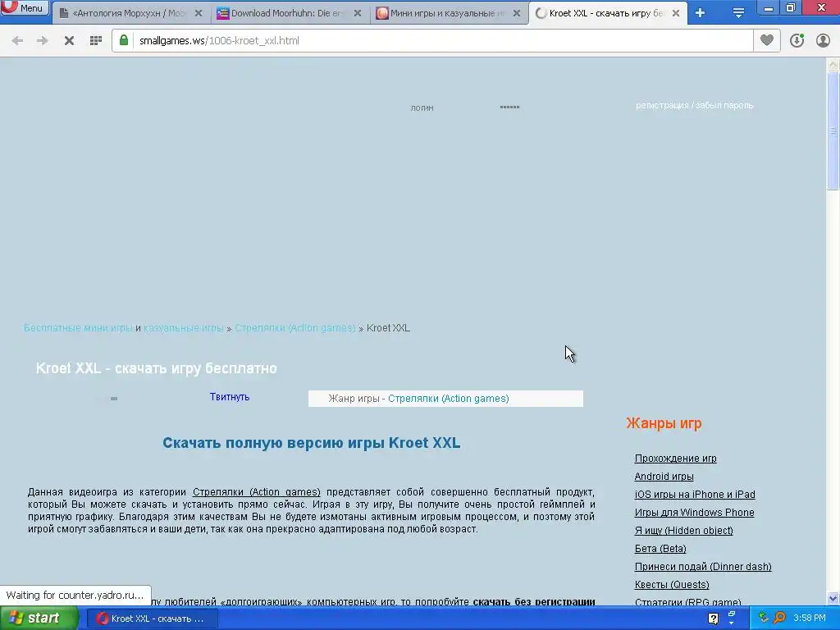Open Бета (Beta) genre link
This screenshot has width=840, height=630.
(660, 549)
